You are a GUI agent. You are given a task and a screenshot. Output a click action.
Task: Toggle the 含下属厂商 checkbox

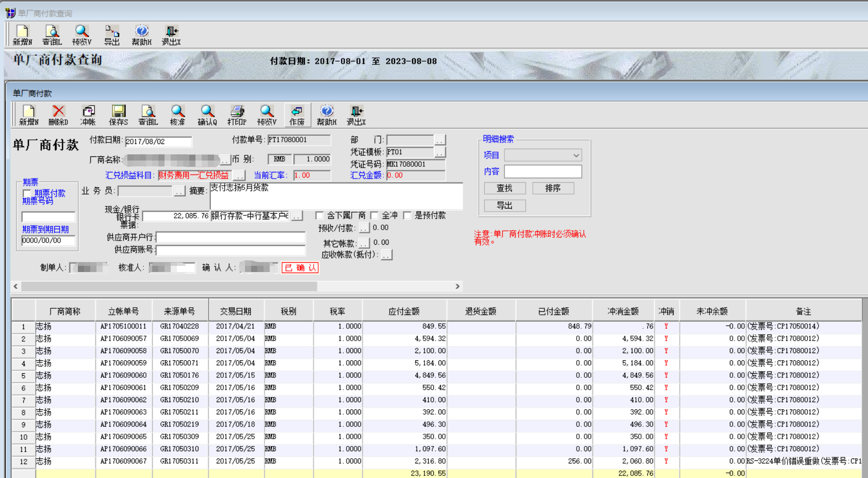tap(319, 215)
